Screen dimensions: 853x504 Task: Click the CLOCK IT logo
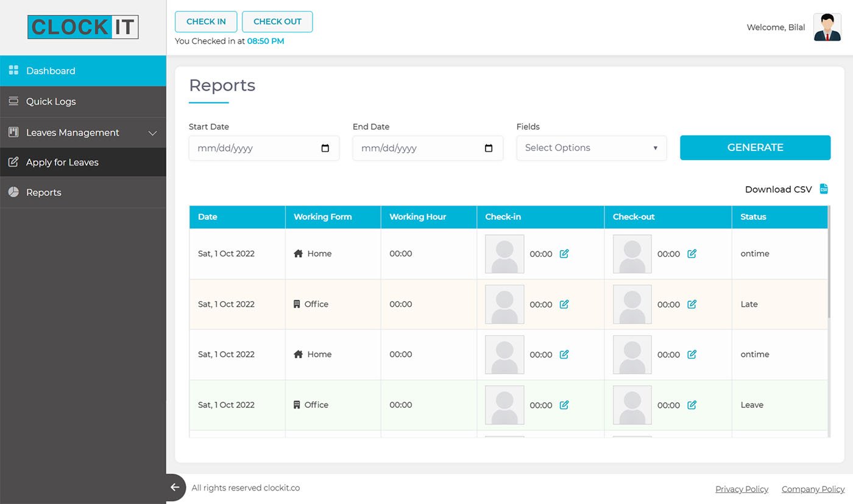pyautogui.click(x=83, y=27)
